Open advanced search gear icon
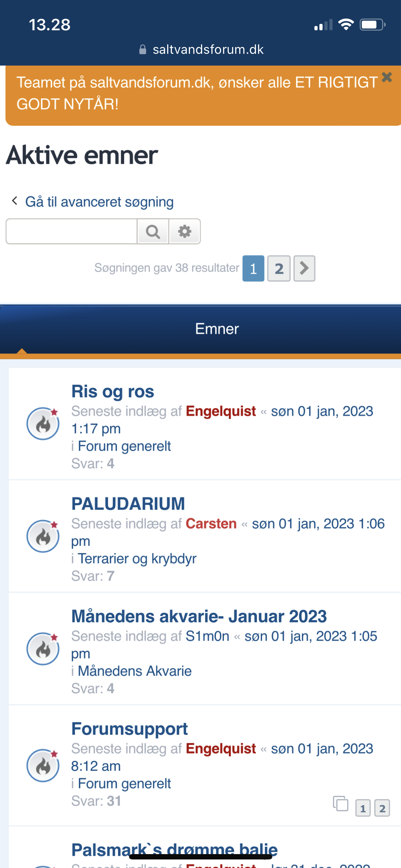401x868 pixels. 185,232
